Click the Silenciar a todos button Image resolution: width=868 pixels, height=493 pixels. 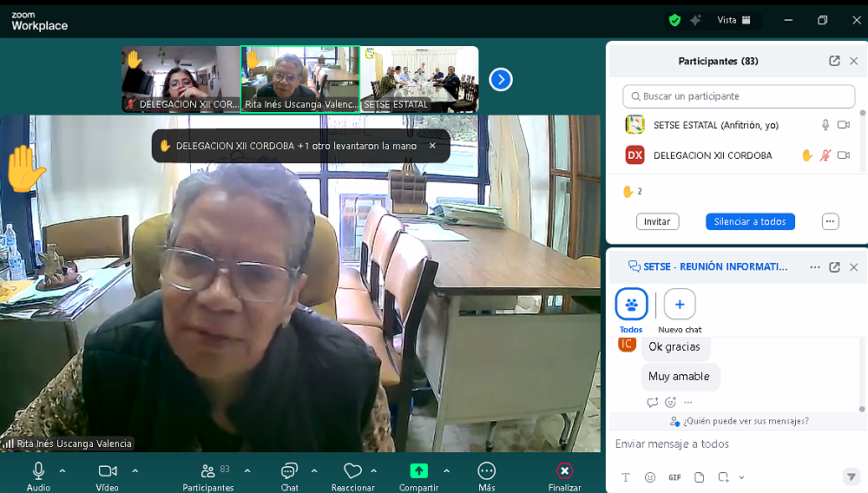(750, 221)
